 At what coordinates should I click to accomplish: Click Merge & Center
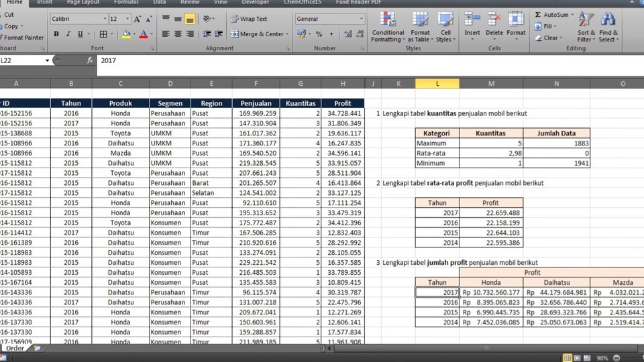[x=257, y=34]
